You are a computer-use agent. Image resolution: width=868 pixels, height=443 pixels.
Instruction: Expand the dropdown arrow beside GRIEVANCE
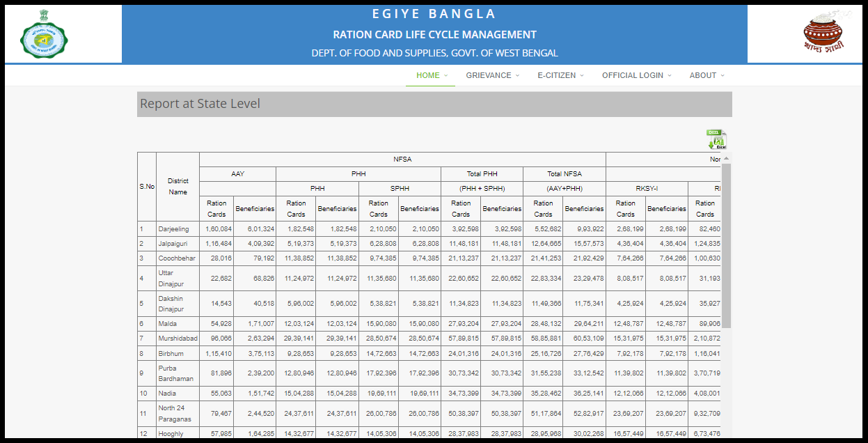[517, 75]
